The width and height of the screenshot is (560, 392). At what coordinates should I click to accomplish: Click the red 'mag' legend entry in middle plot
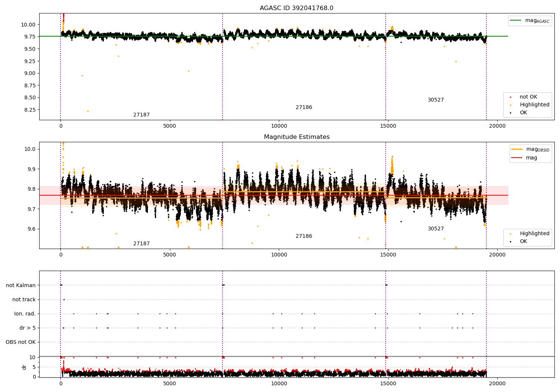(525, 158)
